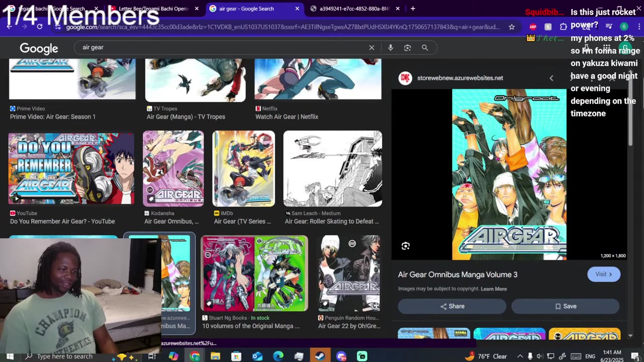Search inside image with lens icon

click(x=406, y=246)
